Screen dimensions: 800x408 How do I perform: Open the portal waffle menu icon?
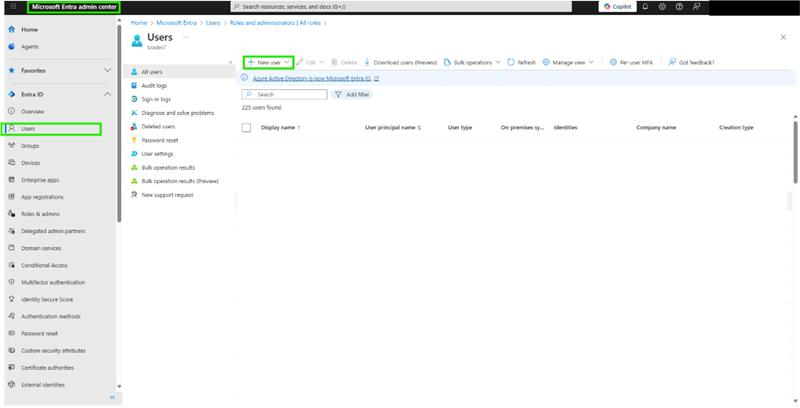pyautogui.click(x=13, y=7)
